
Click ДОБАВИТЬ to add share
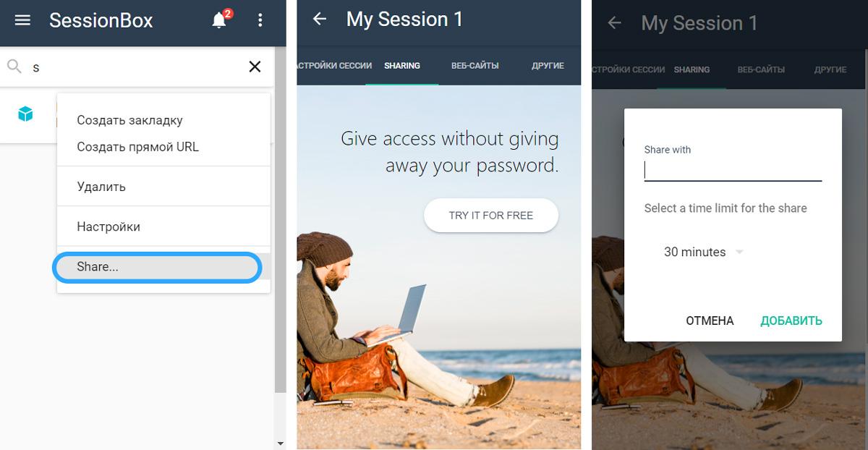791,320
